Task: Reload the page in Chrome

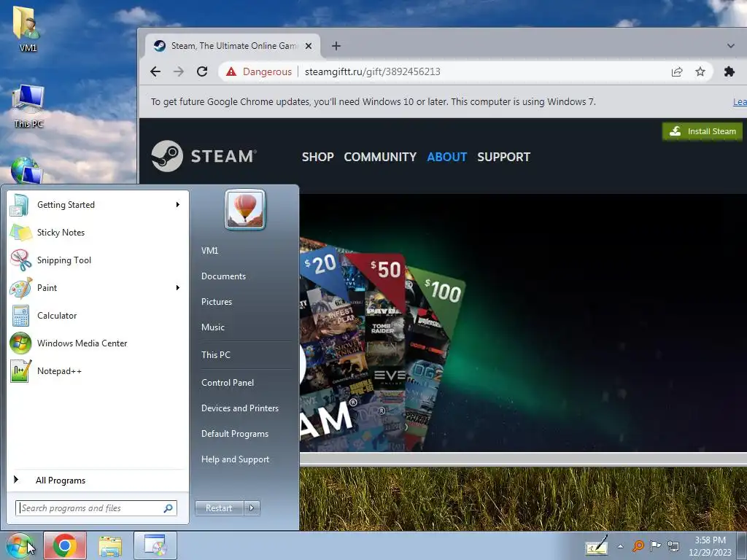Action: 202,71
